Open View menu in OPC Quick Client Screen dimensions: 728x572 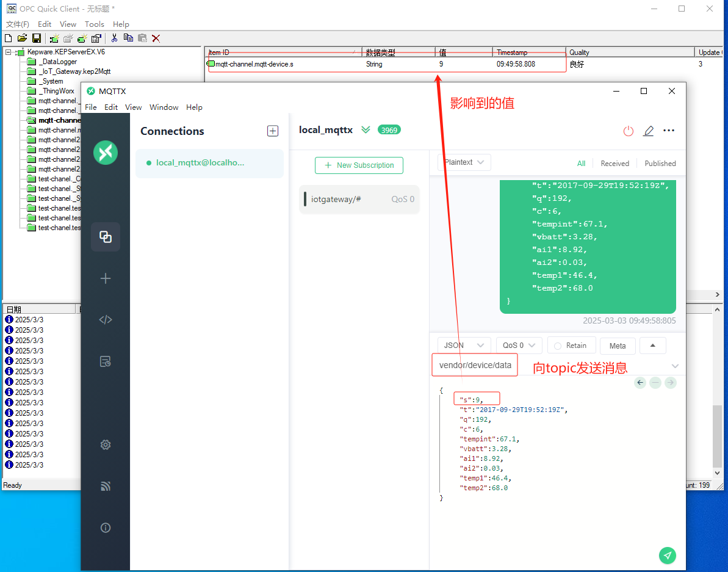click(68, 24)
